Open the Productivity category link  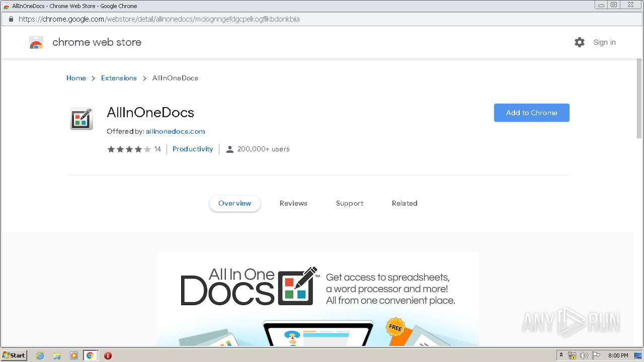click(x=193, y=149)
